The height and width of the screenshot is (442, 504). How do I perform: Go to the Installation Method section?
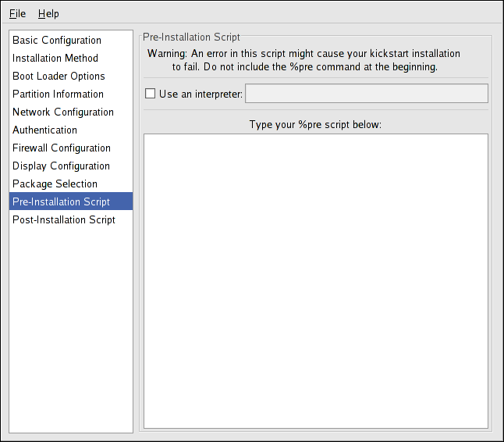tap(55, 58)
